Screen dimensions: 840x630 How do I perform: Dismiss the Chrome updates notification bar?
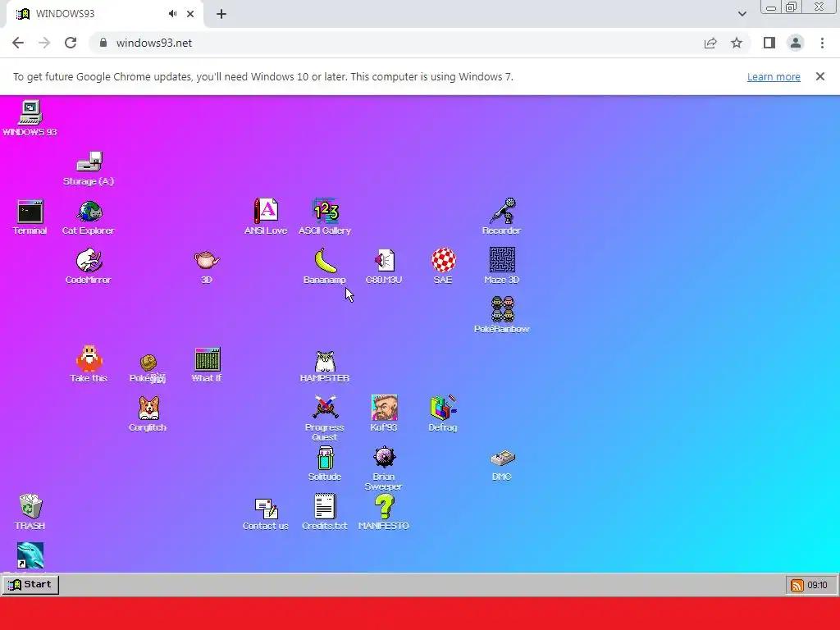tap(820, 76)
